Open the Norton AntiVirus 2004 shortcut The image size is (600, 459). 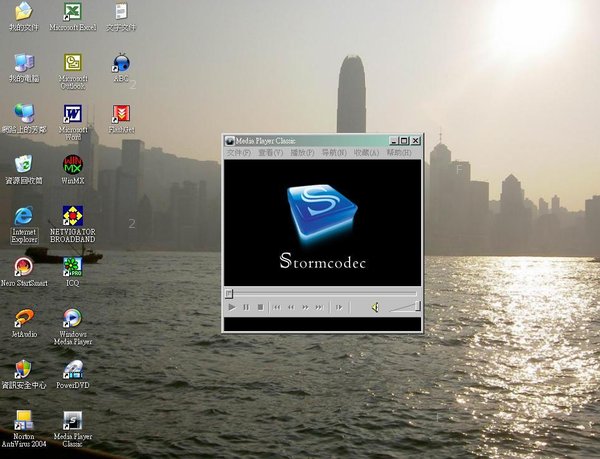click(x=24, y=429)
